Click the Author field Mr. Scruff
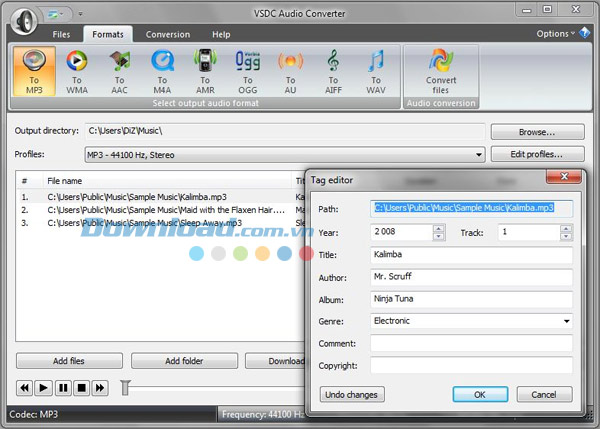The image size is (600, 429). point(471,277)
